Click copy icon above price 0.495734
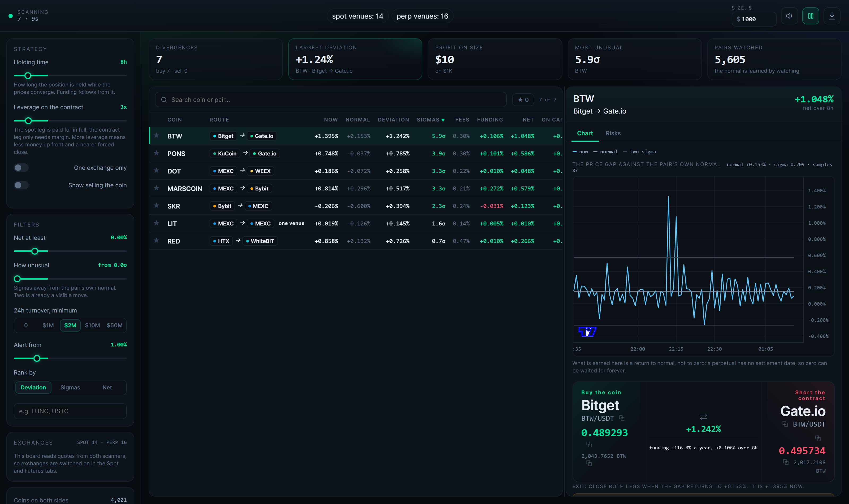 [818, 438]
